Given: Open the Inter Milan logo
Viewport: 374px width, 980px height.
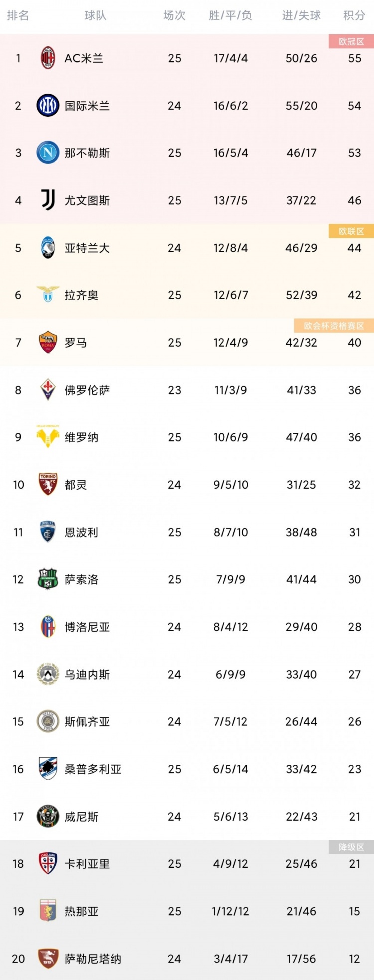Looking at the screenshot, I should pos(48,106).
